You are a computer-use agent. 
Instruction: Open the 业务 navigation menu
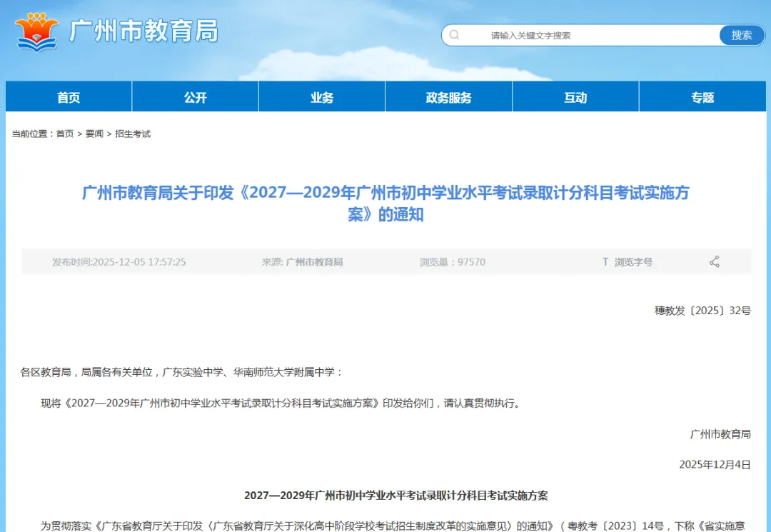(321, 96)
